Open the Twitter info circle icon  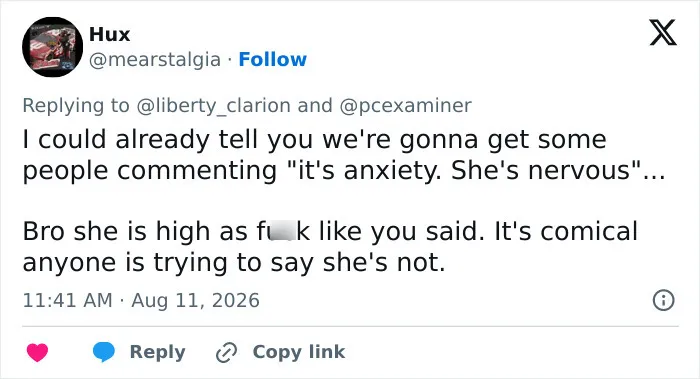click(663, 300)
